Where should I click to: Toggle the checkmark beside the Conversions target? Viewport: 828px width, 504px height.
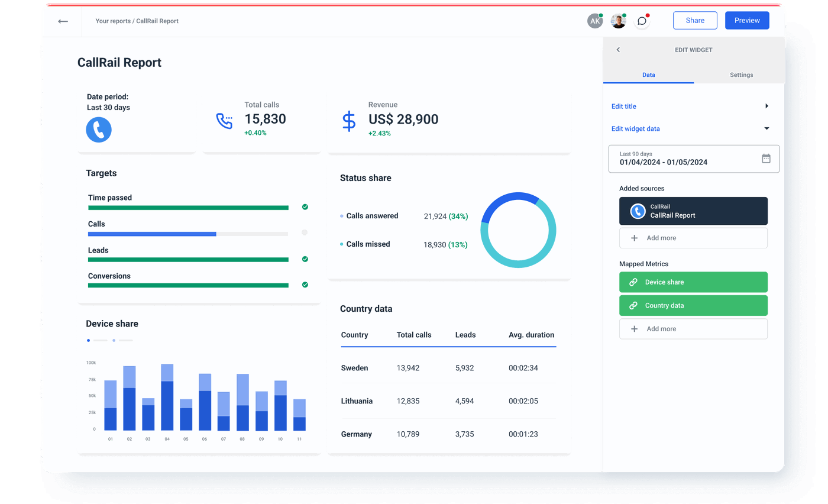point(305,285)
